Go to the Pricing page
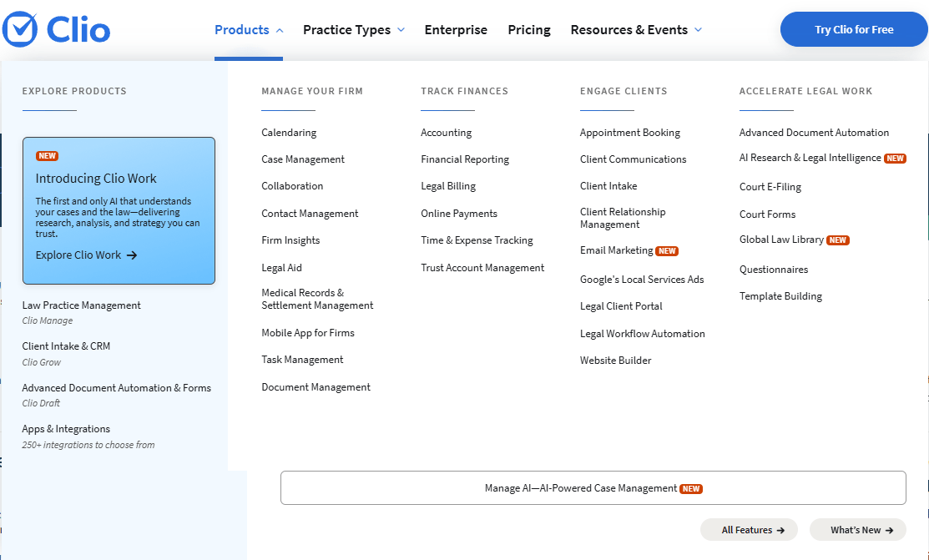The image size is (929, 560). (529, 30)
